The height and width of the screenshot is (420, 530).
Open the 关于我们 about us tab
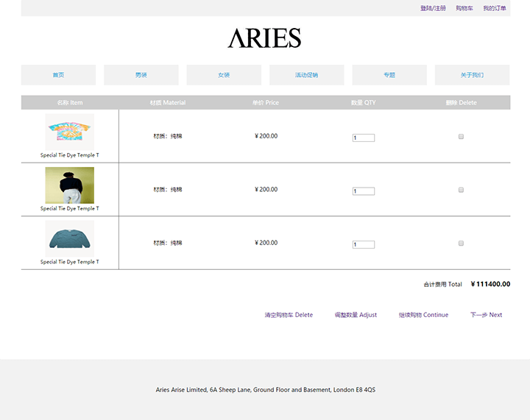tap(472, 75)
